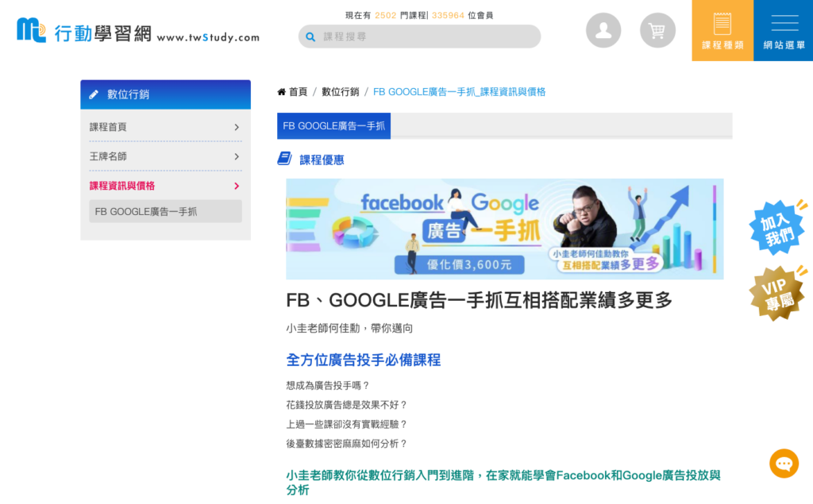Viewport: 813px width, 504px height.
Task: Click the 課程搜尋 search field
Action: (x=419, y=37)
